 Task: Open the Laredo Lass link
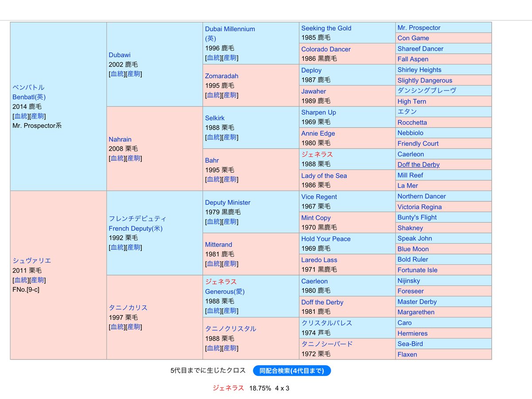tap(319, 260)
